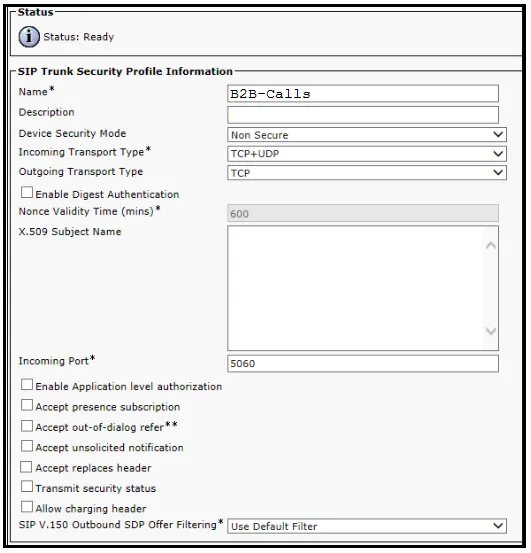Open the Outgoing Transport Type dropdown

point(367,173)
